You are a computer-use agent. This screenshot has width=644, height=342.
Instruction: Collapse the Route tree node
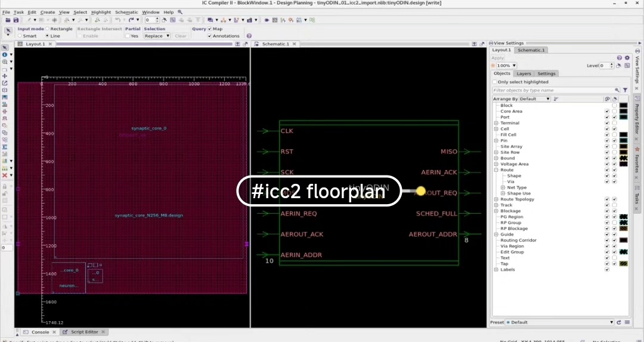pyautogui.click(x=496, y=170)
